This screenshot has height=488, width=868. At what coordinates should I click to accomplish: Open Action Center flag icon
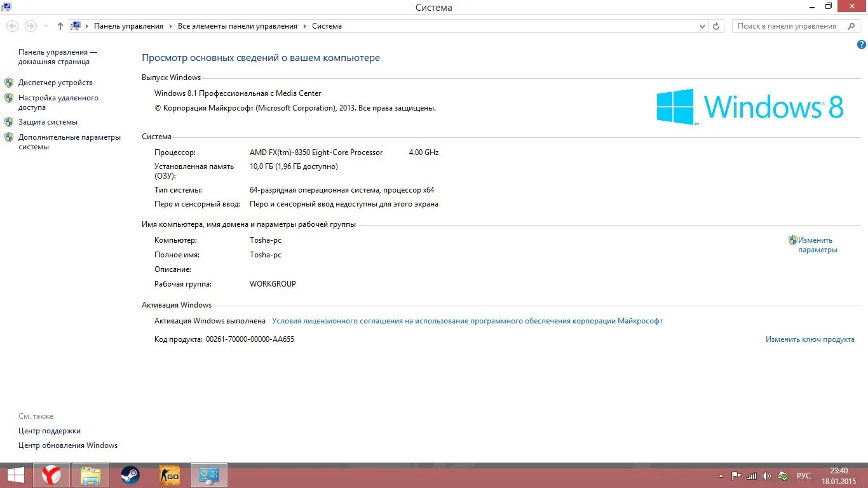(736, 476)
